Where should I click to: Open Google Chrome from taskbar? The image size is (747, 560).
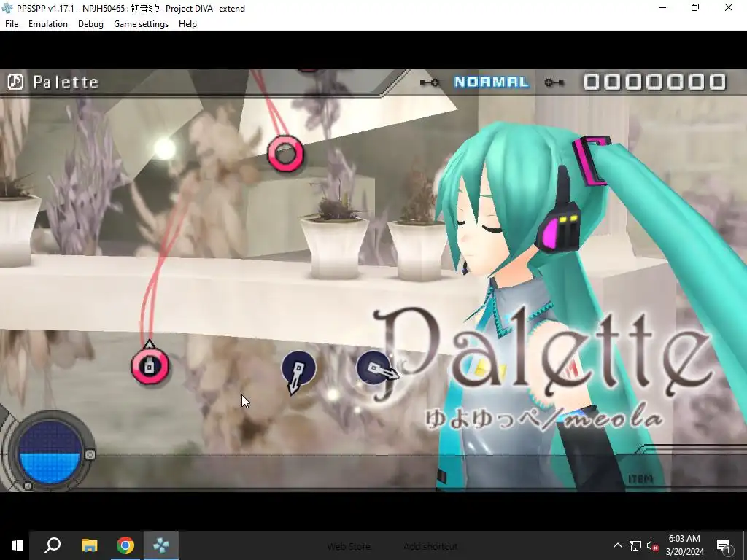(x=125, y=545)
